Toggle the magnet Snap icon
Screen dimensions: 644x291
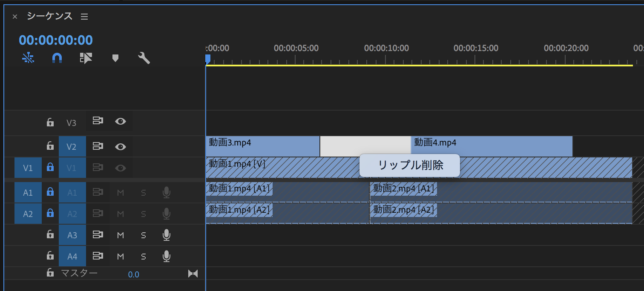point(57,58)
